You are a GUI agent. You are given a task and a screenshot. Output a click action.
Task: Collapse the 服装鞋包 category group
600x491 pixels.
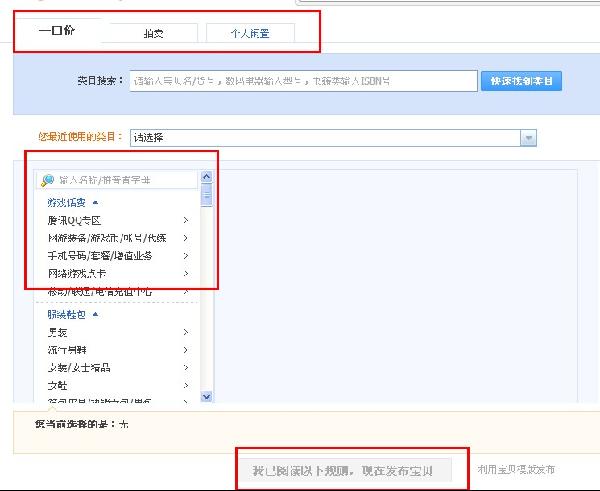(x=95, y=314)
